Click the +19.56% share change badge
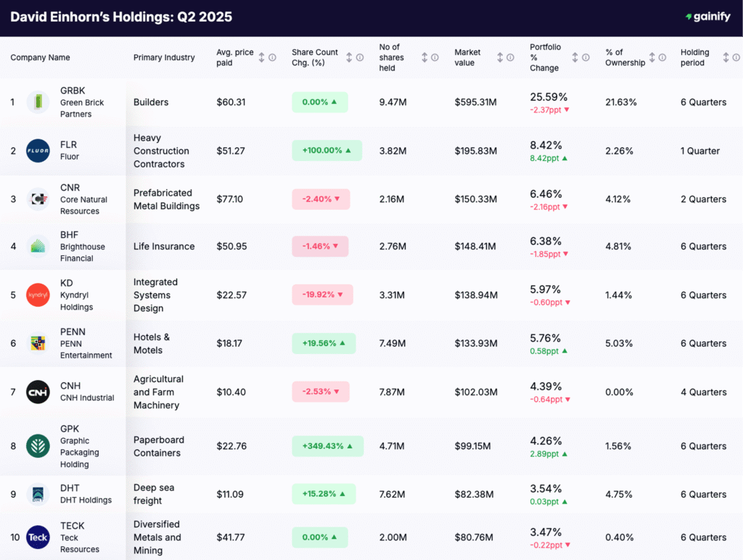Viewport: 743px width, 560px height. pyautogui.click(x=324, y=343)
